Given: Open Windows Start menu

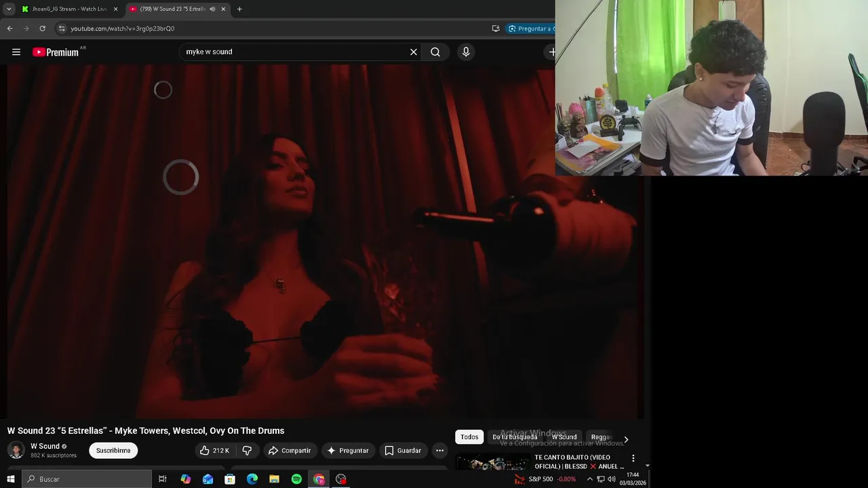Looking at the screenshot, I should click(10, 479).
